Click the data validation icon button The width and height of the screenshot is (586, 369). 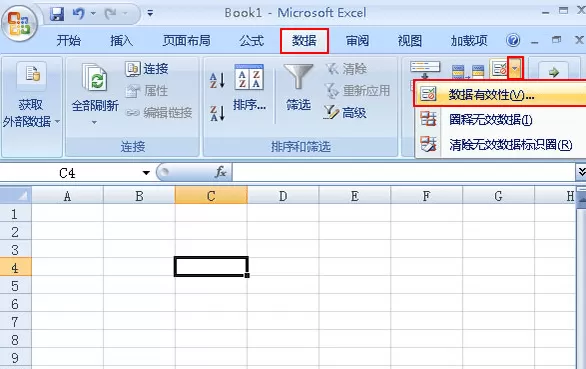pyautogui.click(x=499, y=69)
